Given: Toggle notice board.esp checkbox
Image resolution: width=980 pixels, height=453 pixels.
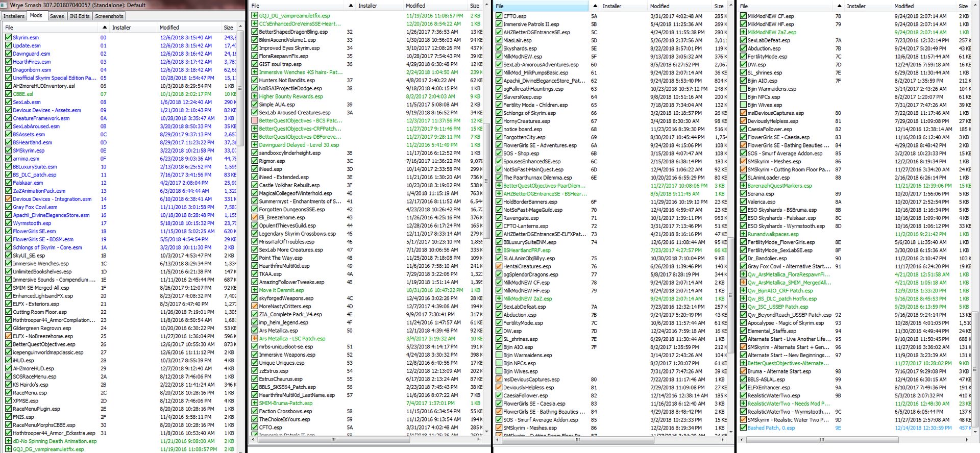Looking at the screenshot, I should coord(499,129).
